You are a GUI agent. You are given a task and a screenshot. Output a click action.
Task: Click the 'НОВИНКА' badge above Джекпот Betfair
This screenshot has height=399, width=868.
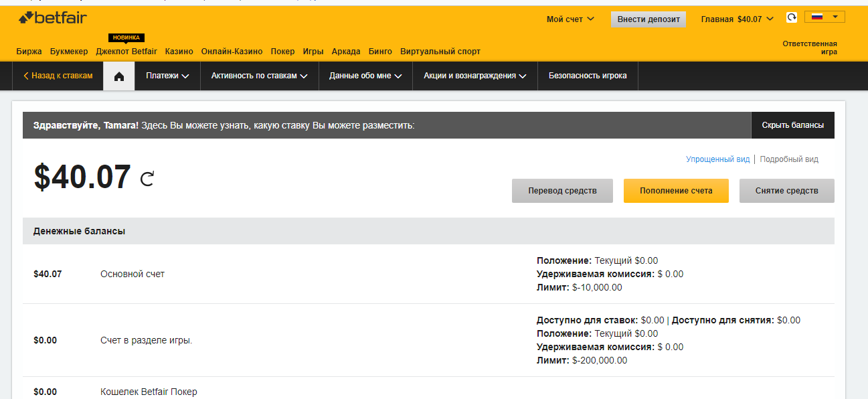127,38
